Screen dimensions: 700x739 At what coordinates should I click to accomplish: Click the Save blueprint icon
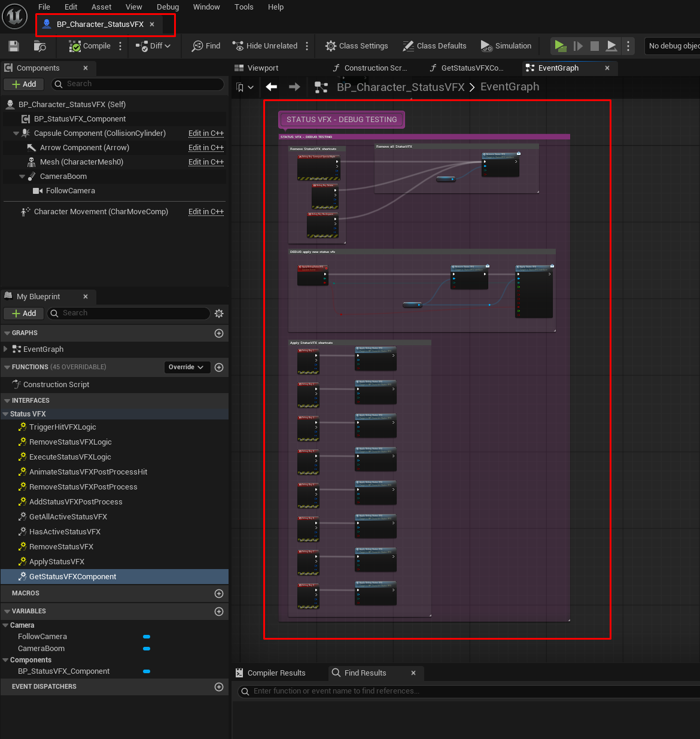coord(14,46)
